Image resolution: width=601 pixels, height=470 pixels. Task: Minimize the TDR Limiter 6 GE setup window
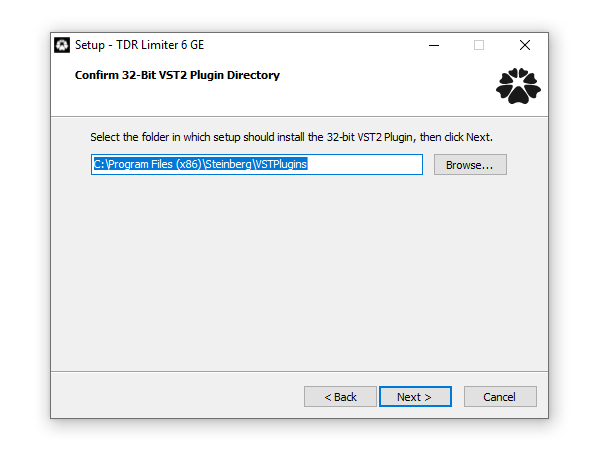coord(434,45)
